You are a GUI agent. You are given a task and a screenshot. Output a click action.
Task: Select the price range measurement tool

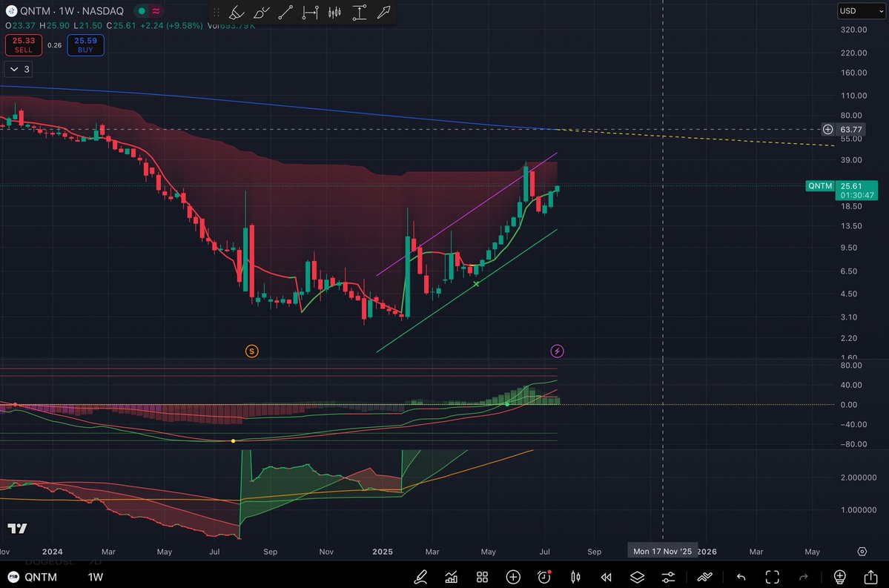(360, 12)
